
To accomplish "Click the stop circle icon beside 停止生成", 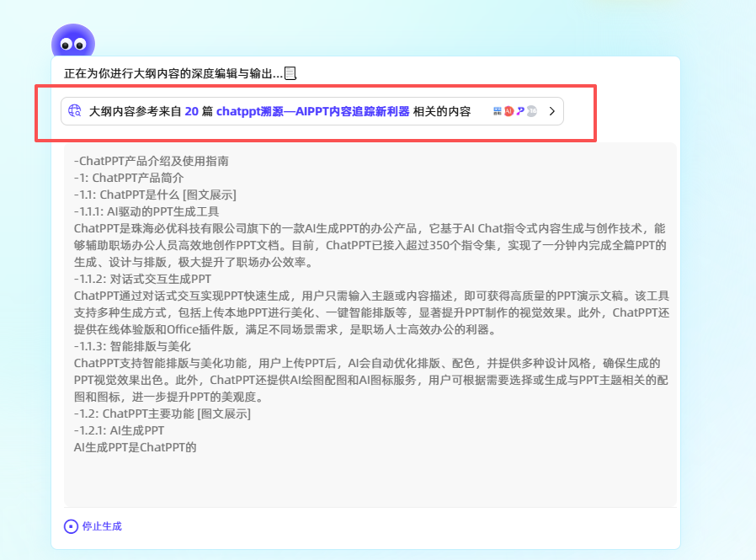I will pyautogui.click(x=71, y=526).
